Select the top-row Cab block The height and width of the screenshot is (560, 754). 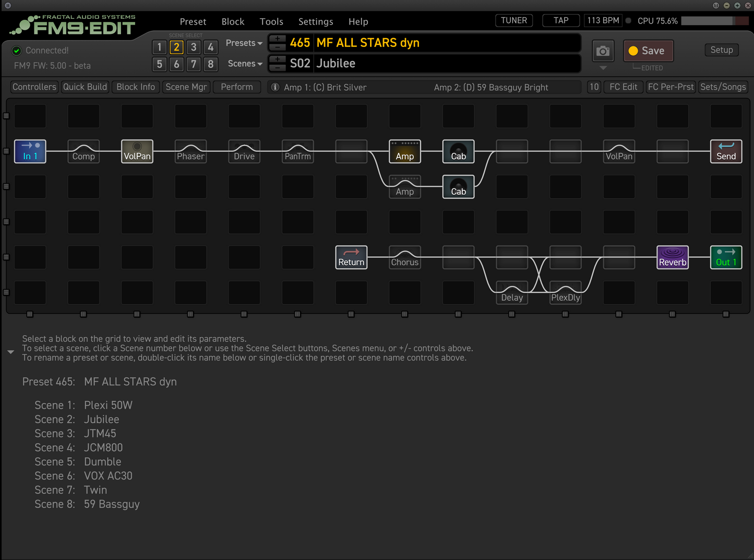click(458, 151)
